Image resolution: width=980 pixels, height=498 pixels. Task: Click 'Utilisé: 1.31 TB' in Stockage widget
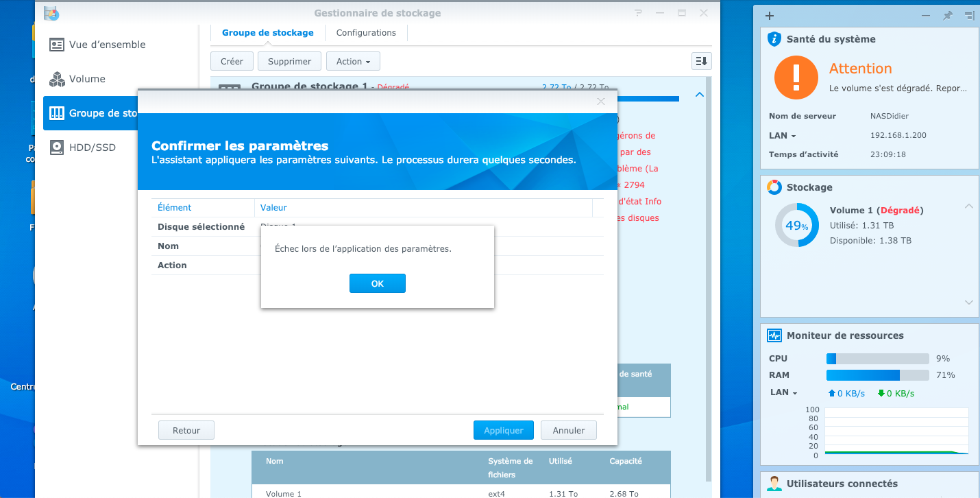pyautogui.click(x=861, y=225)
